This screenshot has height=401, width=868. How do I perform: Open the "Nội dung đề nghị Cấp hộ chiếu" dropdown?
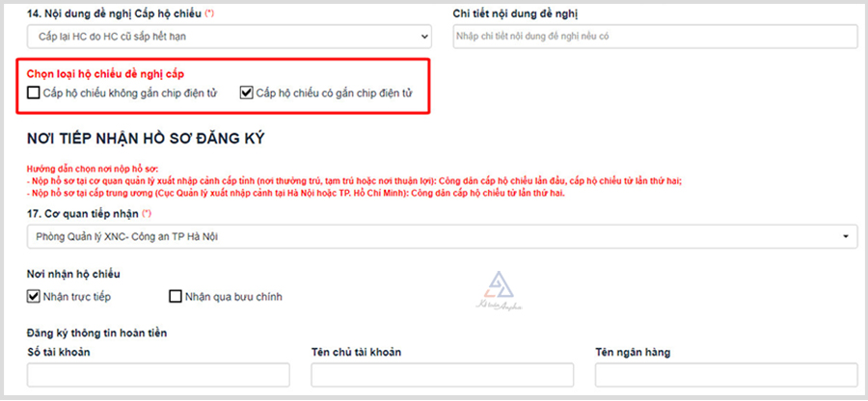point(229,37)
